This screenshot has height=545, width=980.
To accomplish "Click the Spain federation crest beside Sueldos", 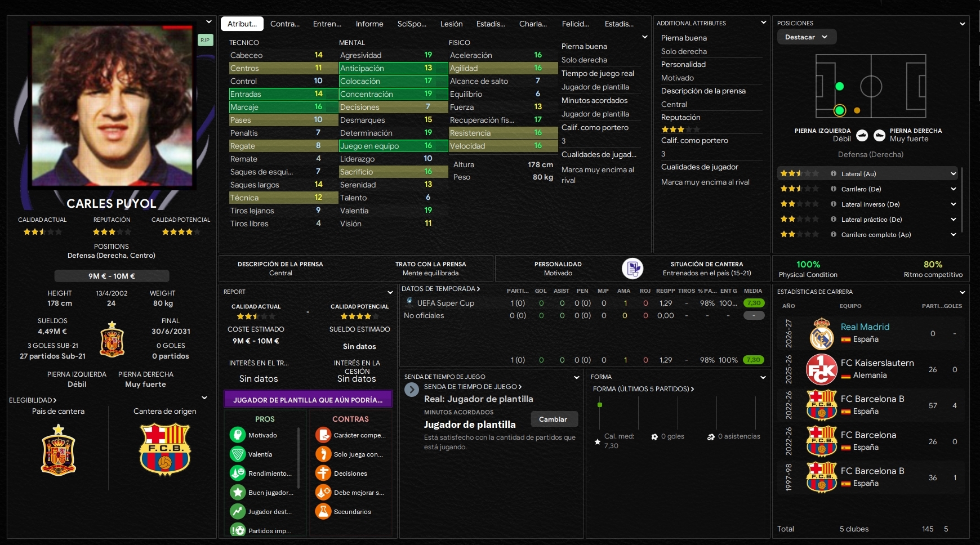I will (x=112, y=339).
